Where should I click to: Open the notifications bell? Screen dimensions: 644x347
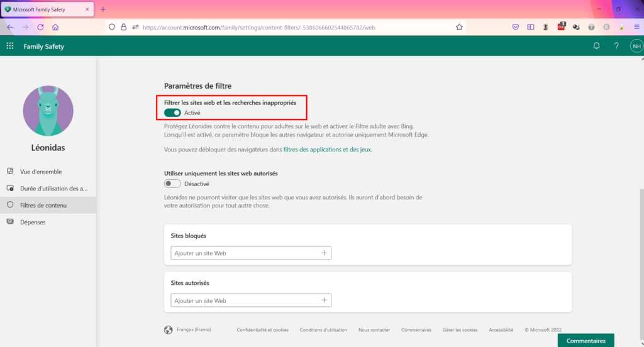pos(596,46)
